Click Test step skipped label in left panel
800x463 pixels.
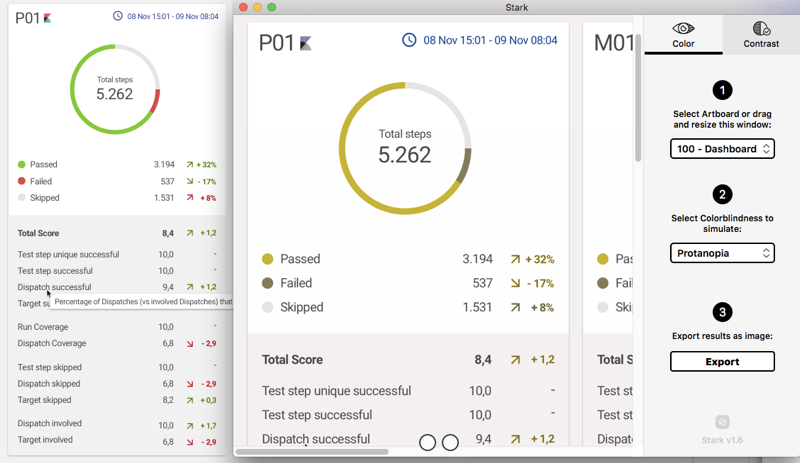click(49, 367)
